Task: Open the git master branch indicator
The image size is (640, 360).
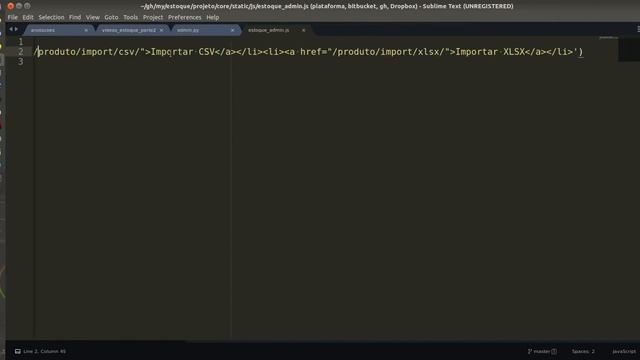Action: coord(542,351)
